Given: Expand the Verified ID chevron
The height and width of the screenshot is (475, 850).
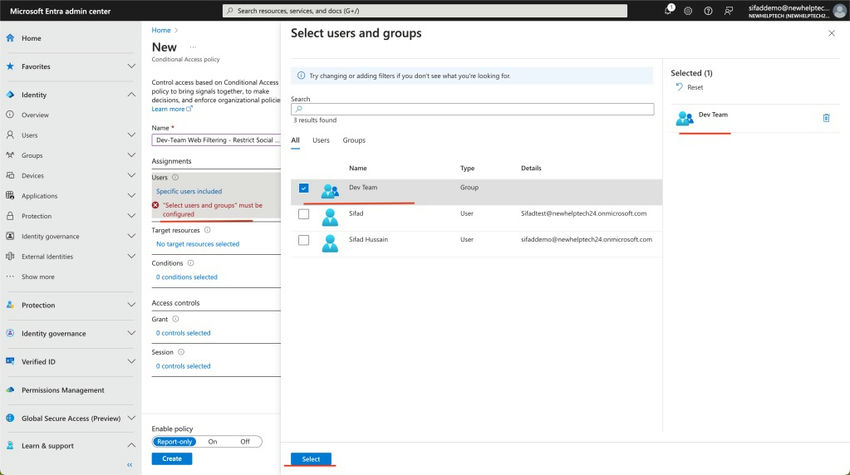Looking at the screenshot, I should click(x=131, y=361).
